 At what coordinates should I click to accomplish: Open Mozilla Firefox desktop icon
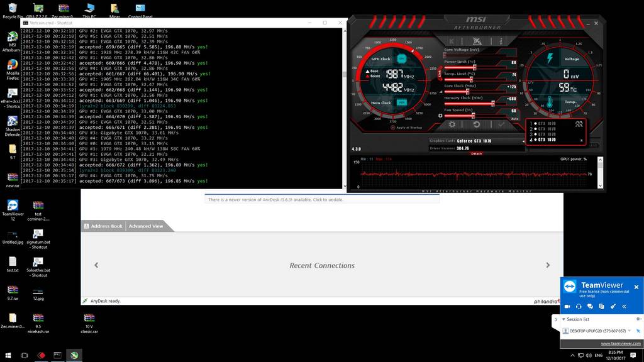coord(13,69)
